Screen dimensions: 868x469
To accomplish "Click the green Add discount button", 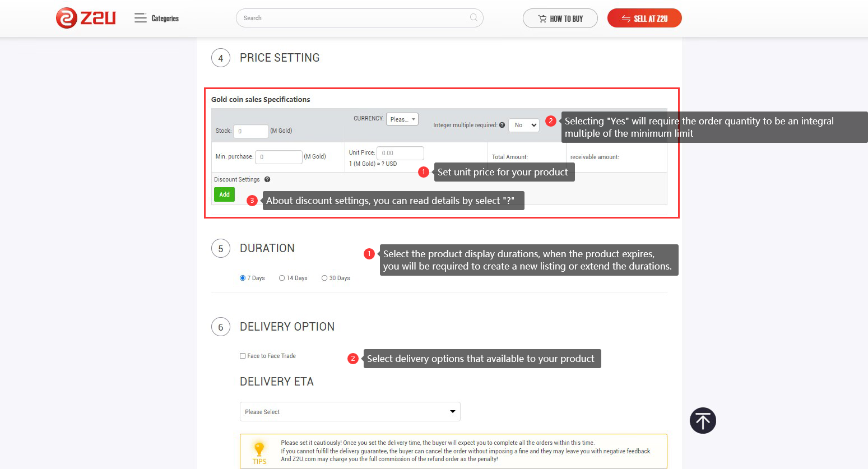I will (x=224, y=194).
